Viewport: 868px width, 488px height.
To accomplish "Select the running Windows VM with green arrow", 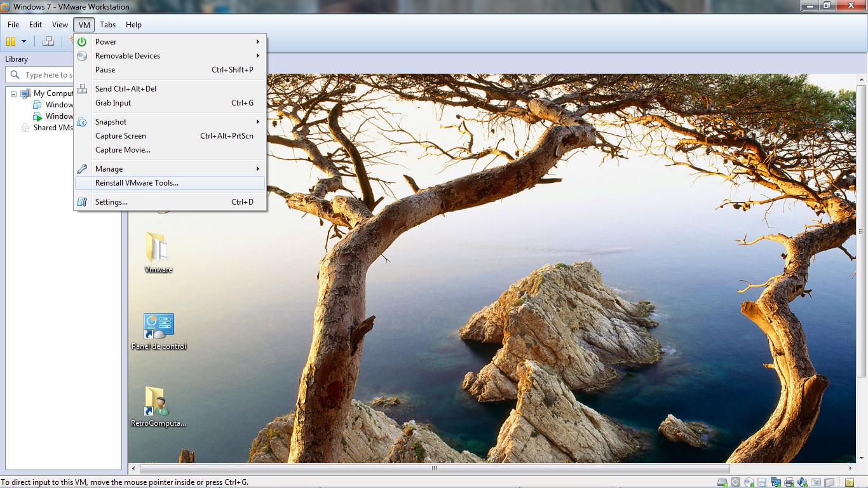I will (53, 116).
